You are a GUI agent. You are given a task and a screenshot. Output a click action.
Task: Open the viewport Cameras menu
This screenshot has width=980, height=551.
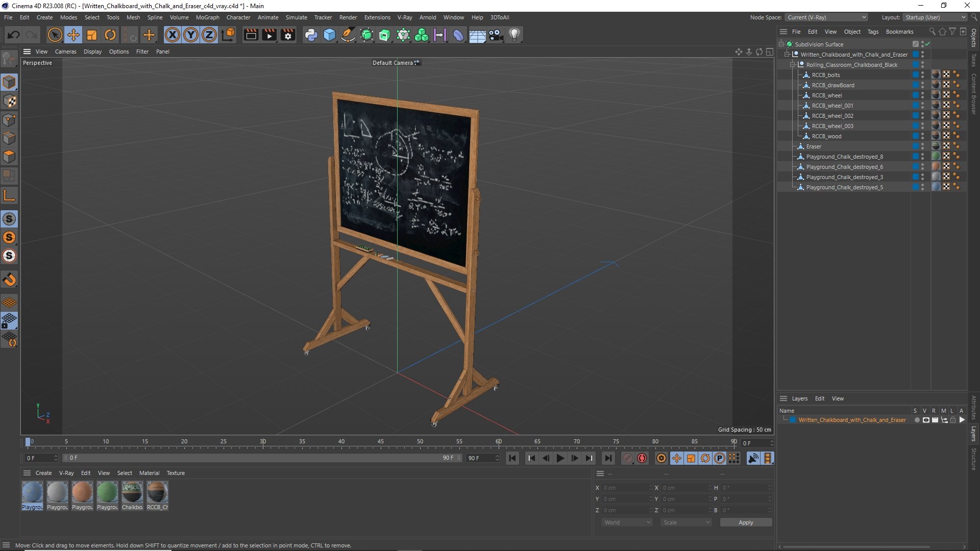[65, 52]
